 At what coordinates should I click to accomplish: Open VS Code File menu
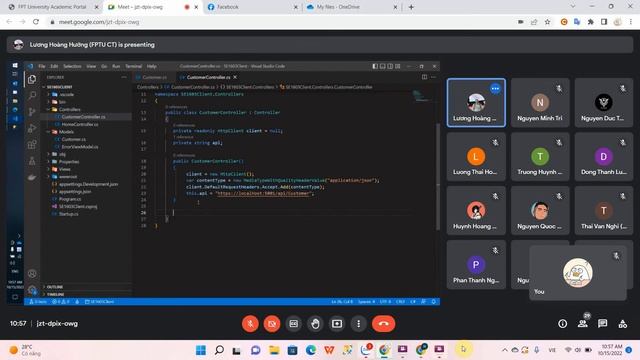[42, 66]
